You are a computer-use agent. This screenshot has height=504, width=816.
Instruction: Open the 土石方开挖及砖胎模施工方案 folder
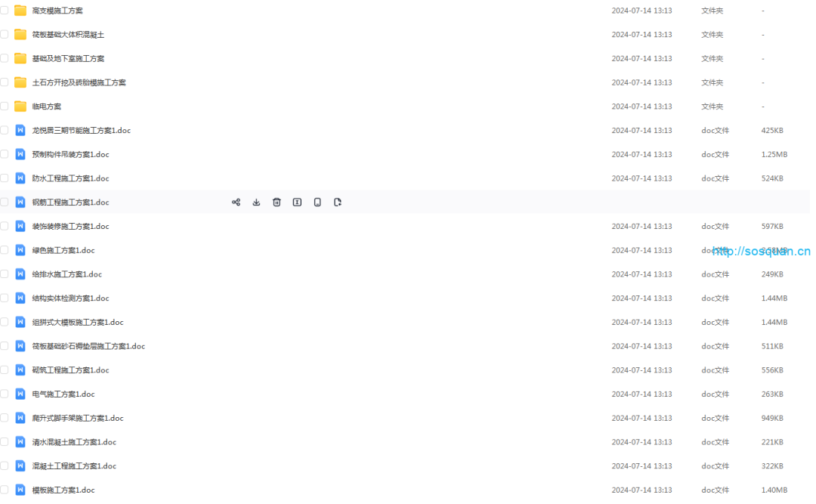pos(79,82)
